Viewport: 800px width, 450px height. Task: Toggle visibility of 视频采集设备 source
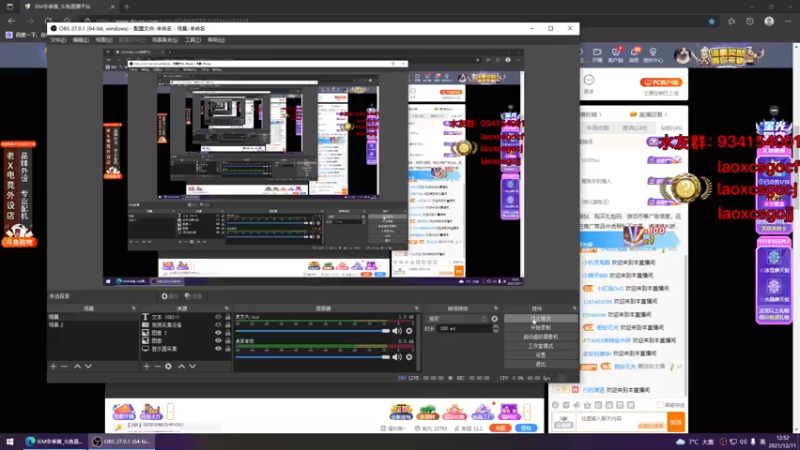tap(218, 325)
